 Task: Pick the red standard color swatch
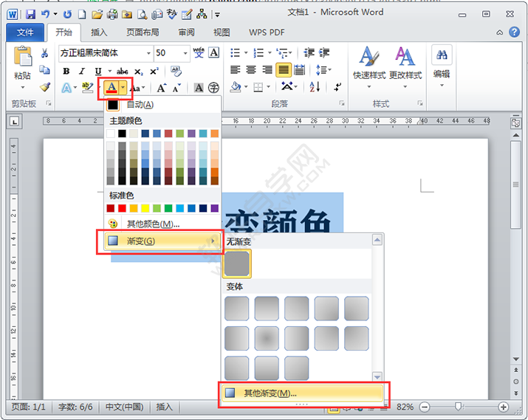[x=122, y=208]
